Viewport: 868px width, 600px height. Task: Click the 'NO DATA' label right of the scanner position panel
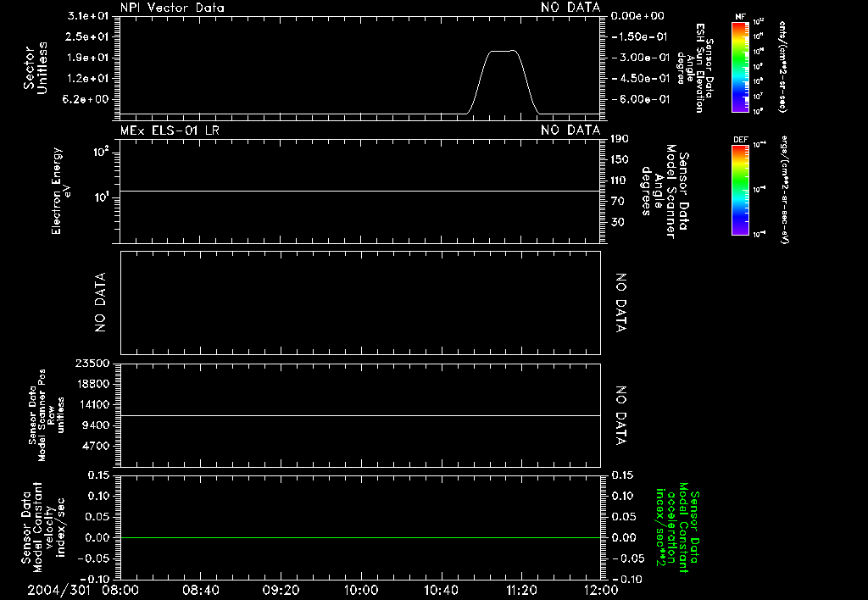tap(621, 416)
